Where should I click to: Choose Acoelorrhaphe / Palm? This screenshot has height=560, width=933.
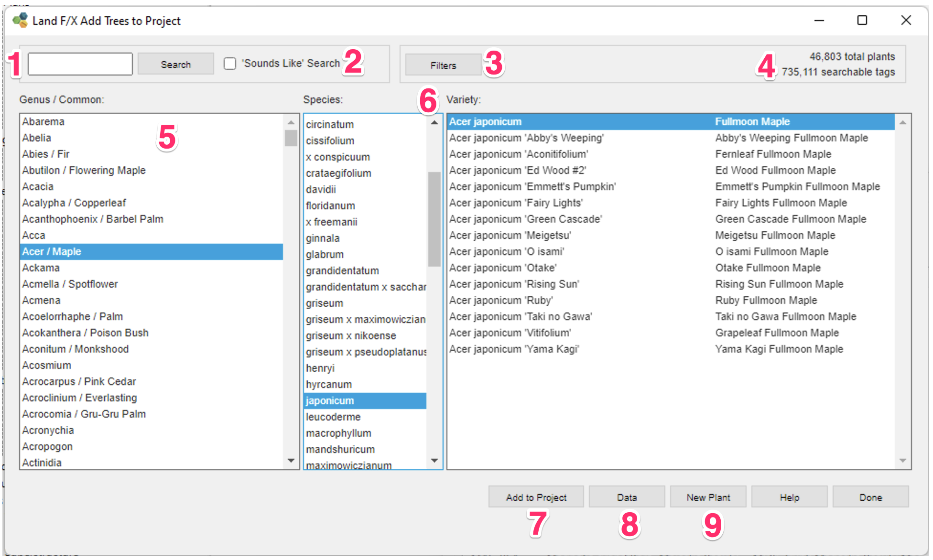pos(152,317)
